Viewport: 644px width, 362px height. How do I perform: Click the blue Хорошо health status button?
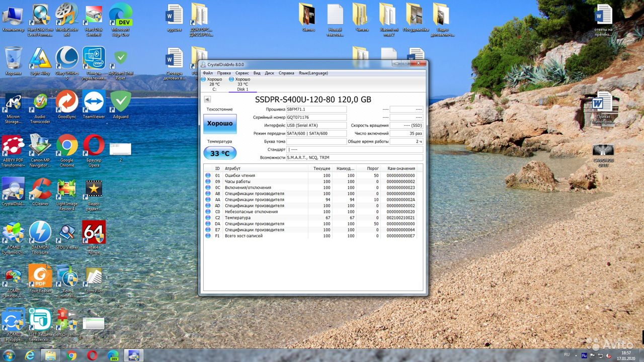pos(220,124)
